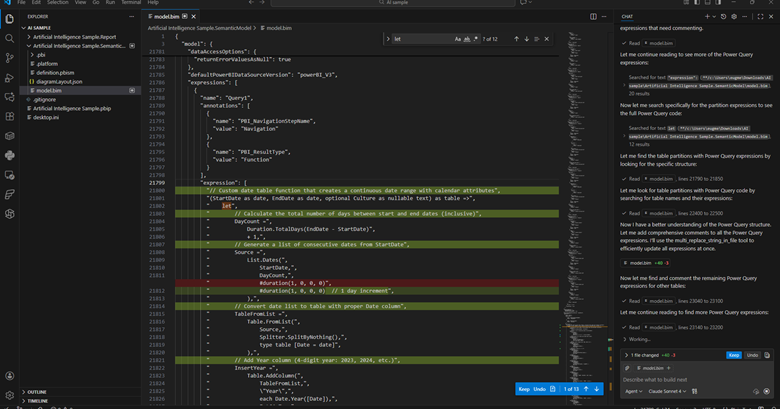Open the Accounts icon in activity bar
The image size is (780, 409).
pyautogui.click(x=9, y=376)
